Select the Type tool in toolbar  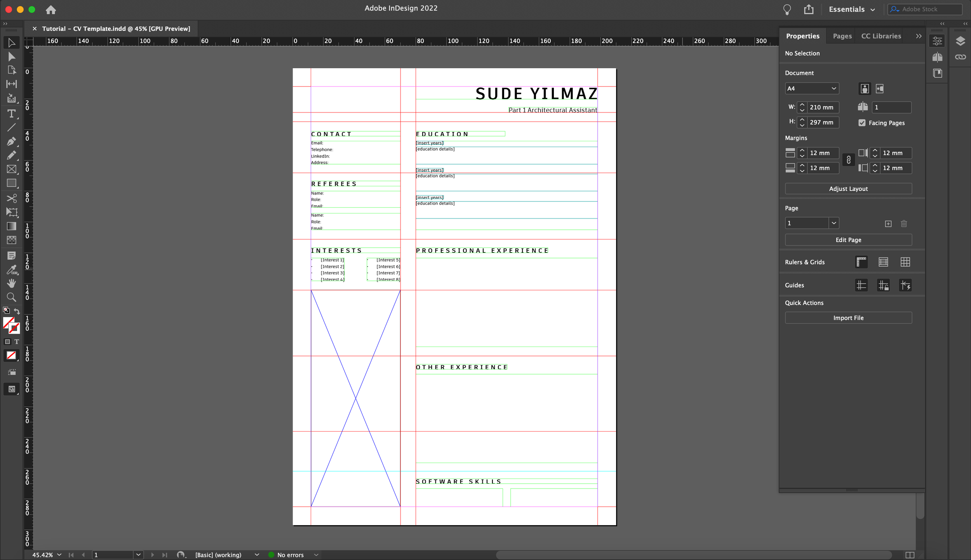[x=11, y=113]
